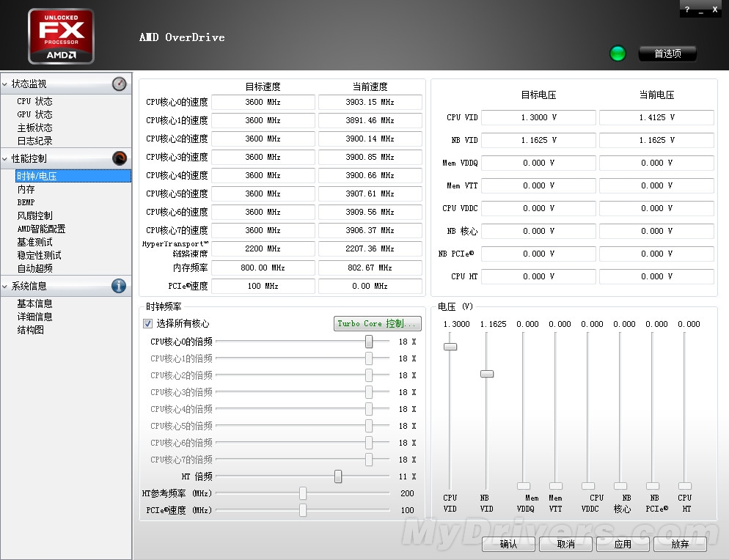
Task: Select 稳定性测试 in the sidebar
Action: (39, 255)
